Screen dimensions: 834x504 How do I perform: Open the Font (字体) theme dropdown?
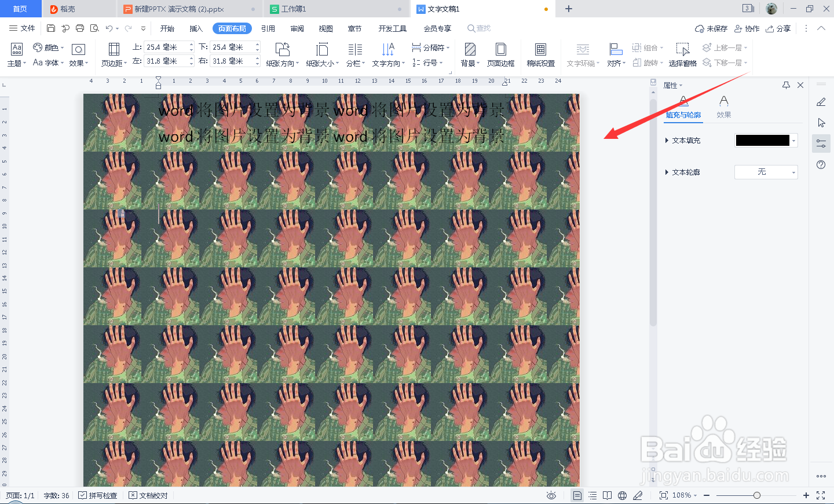tap(49, 62)
